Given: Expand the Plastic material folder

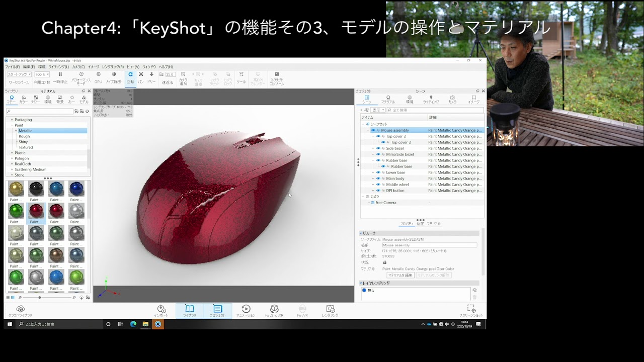Looking at the screenshot, I should pyautogui.click(x=12, y=153).
